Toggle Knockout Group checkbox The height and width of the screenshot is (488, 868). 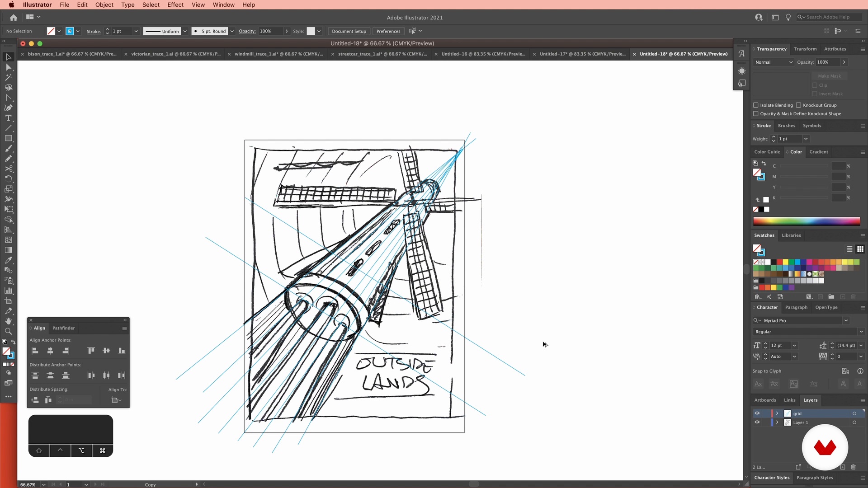[799, 105]
